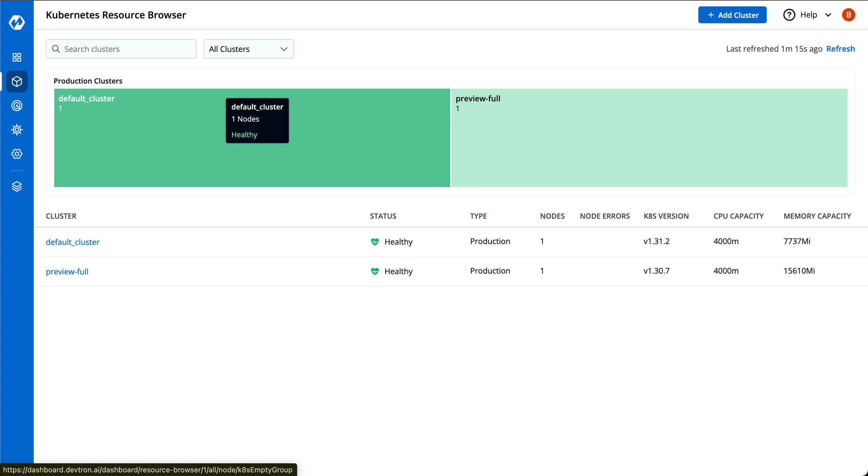
Task: Open the target-shaped sidebar icon
Action: (x=17, y=106)
